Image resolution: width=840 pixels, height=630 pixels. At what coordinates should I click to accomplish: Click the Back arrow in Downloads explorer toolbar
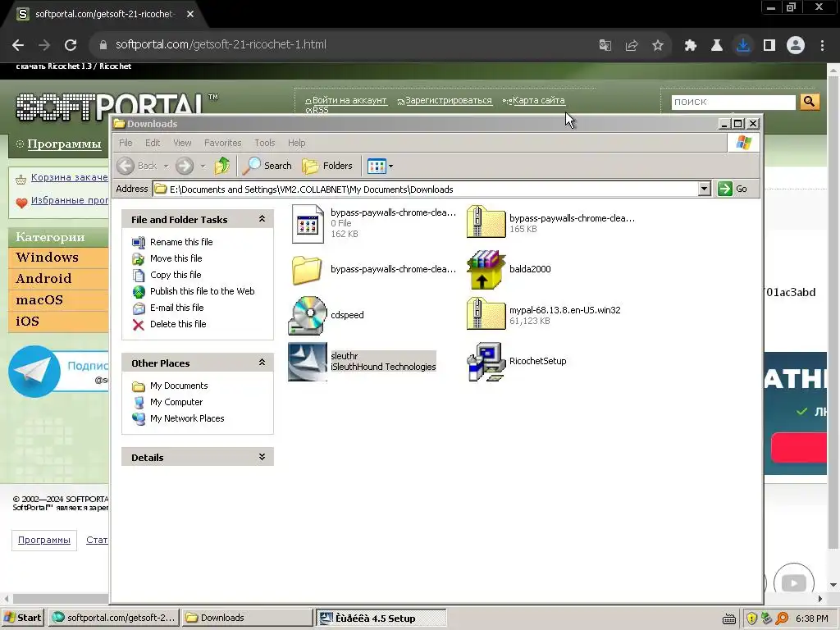[126, 166]
